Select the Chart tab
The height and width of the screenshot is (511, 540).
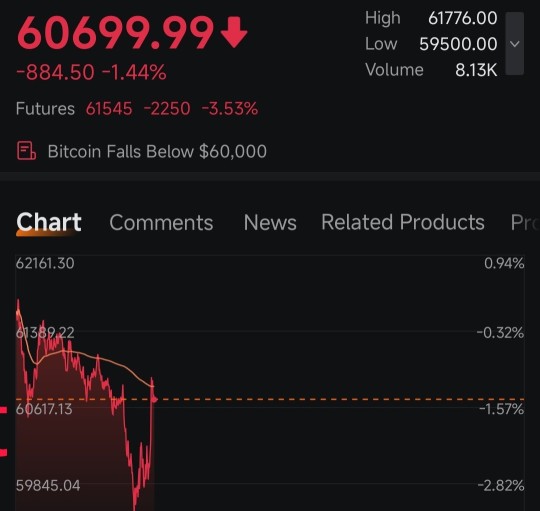[49, 222]
